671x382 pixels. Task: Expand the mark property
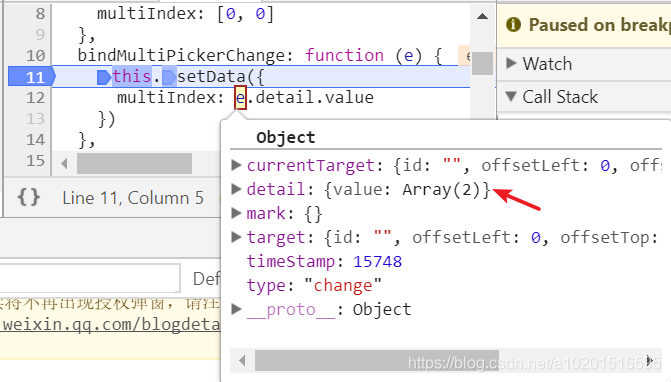236,213
